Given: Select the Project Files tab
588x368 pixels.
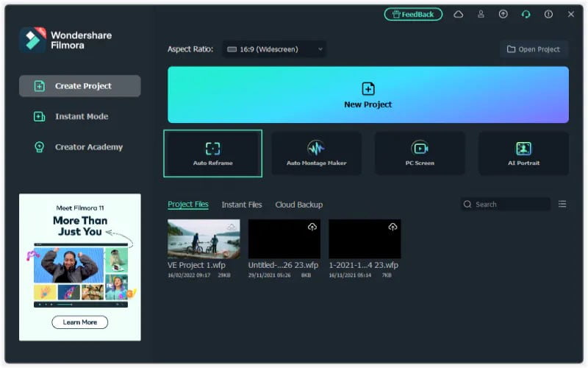Looking at the screenshot, I should tap(188, 205).
